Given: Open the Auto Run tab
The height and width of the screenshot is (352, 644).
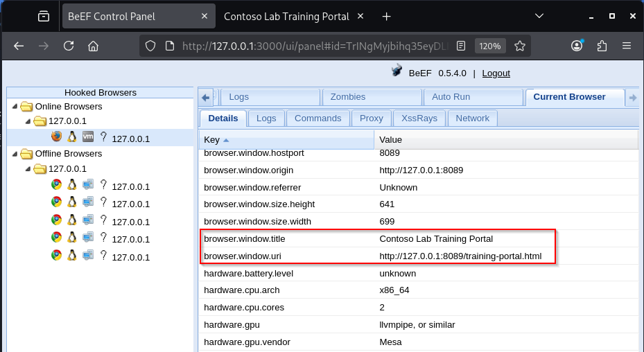Looking at the screenshot, I should (x=473, y=97).
